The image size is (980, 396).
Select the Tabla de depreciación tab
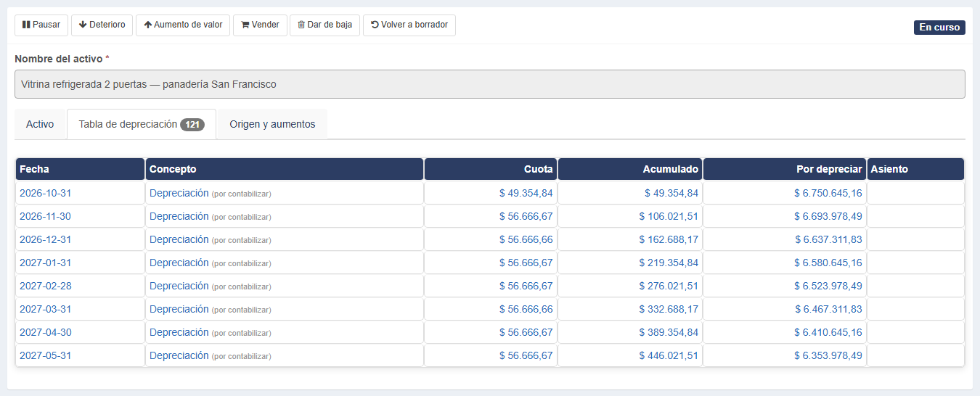[x=142, y=124]
